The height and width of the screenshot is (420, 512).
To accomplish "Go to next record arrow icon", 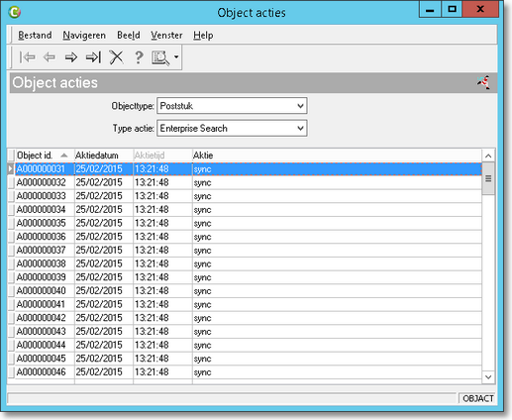I will pyautogui.click(x=71, y=57).
